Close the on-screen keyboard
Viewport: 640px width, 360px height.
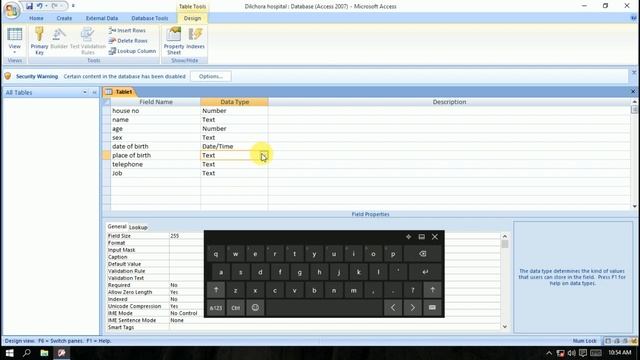(435, 237)
